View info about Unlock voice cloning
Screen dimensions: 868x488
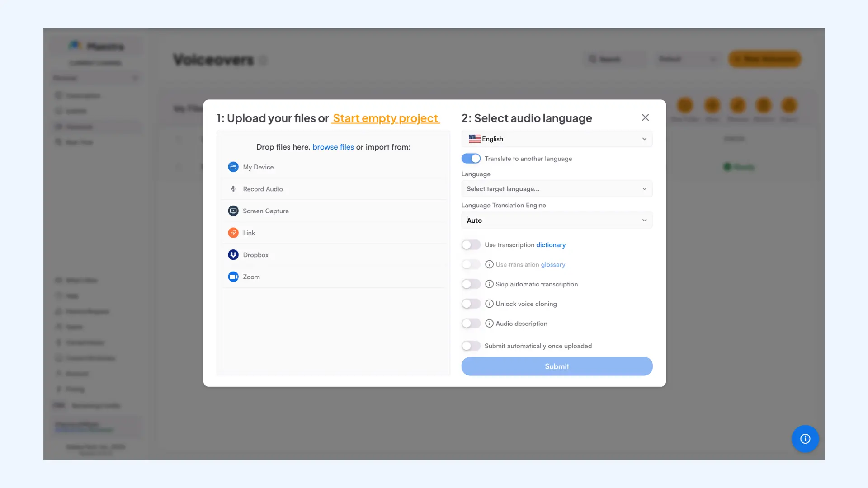click(x=489, y=304)
